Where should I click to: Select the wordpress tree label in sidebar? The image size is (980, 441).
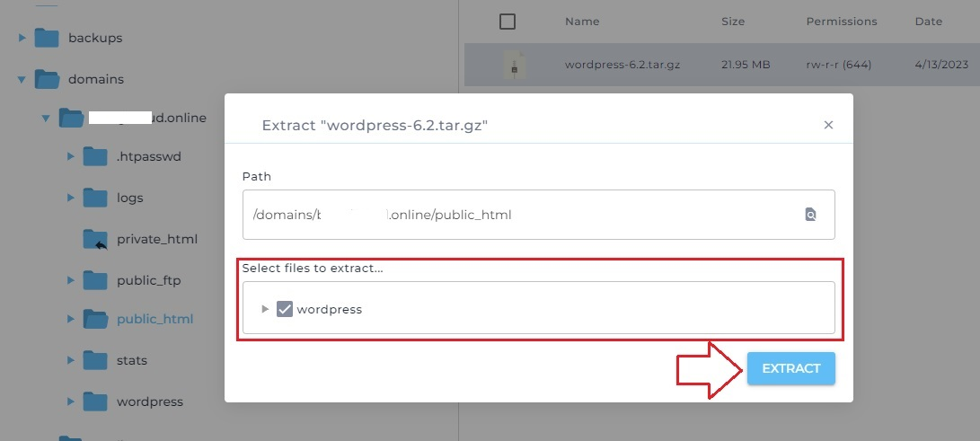pos(150,401)
